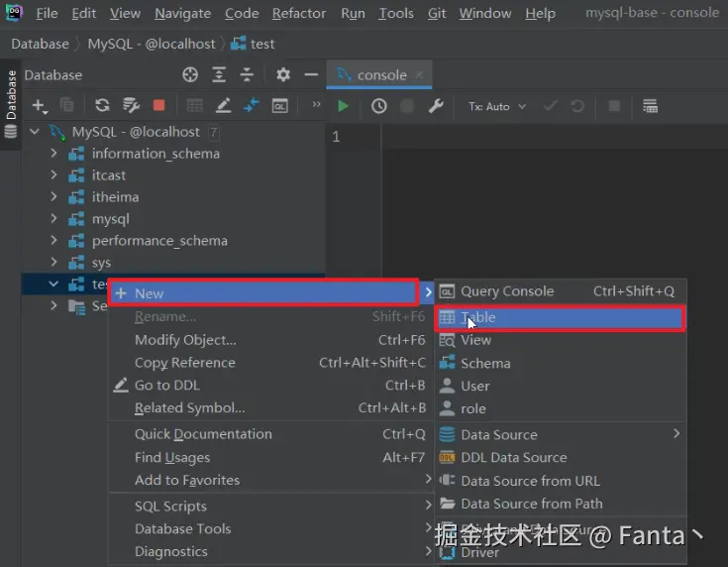728x567 pixels.
Task: Select role from New submenu
Action: pos(561,408)
